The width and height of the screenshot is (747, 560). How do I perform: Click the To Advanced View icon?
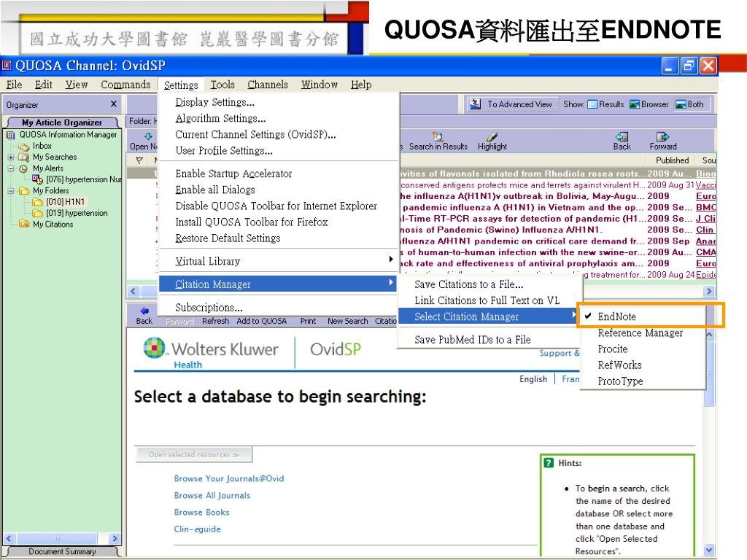pos(475,104)
